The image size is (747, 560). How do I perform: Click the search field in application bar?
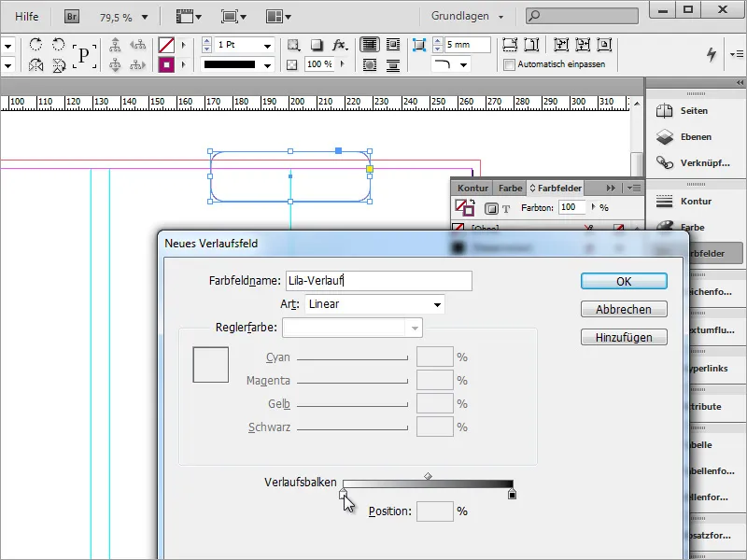(x=582, y=16)
